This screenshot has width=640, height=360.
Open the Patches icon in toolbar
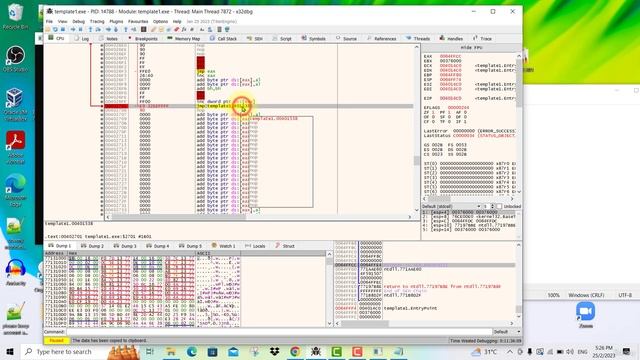pos(153,29)
